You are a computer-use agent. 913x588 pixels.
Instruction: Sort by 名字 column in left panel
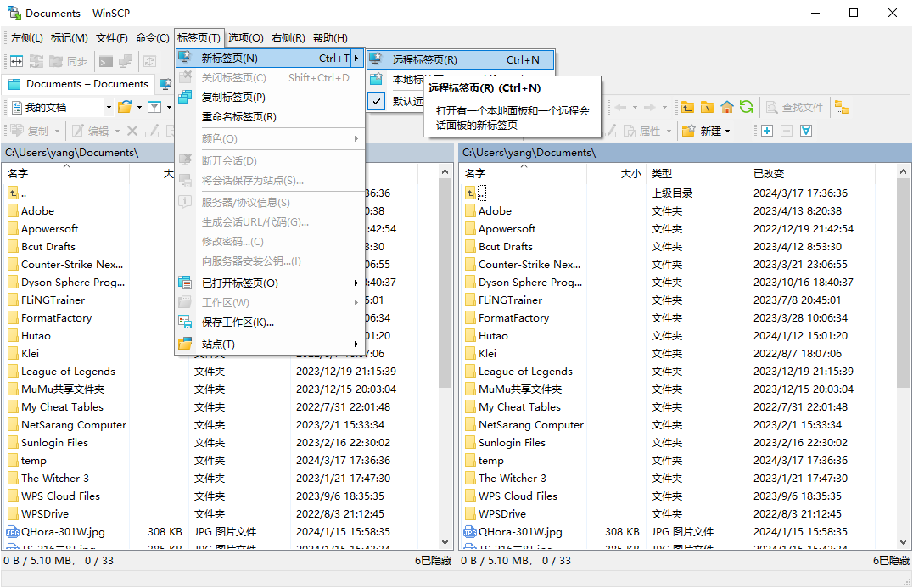(66, 173)
